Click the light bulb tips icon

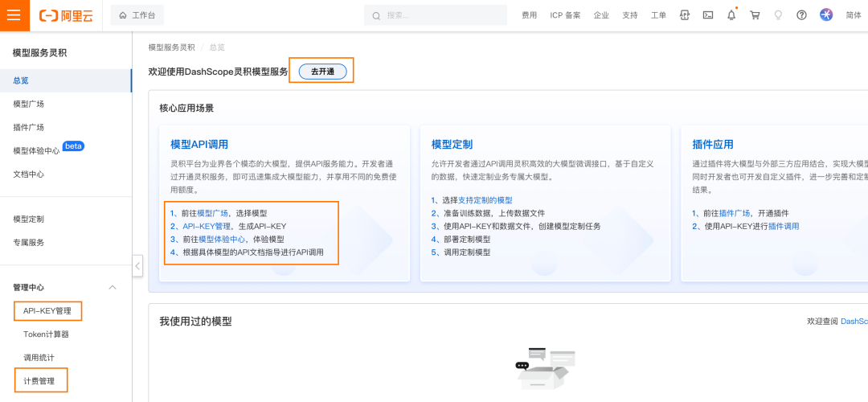[778, 15]
